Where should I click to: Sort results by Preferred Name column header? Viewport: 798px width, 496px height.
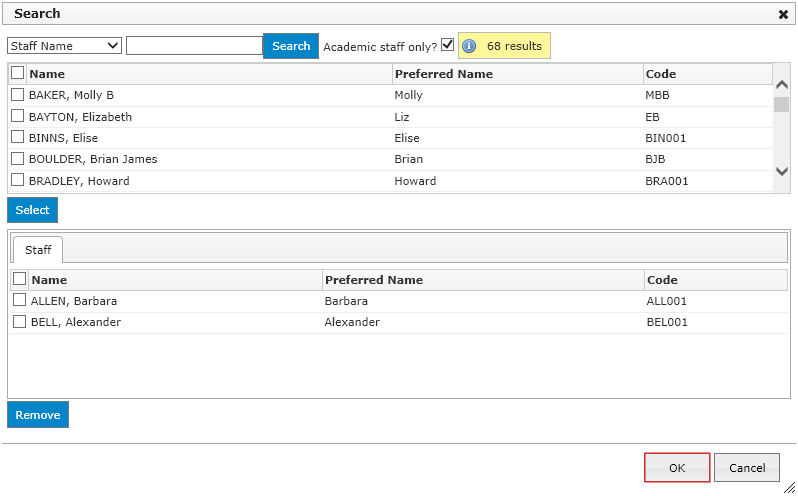(443, 74)
